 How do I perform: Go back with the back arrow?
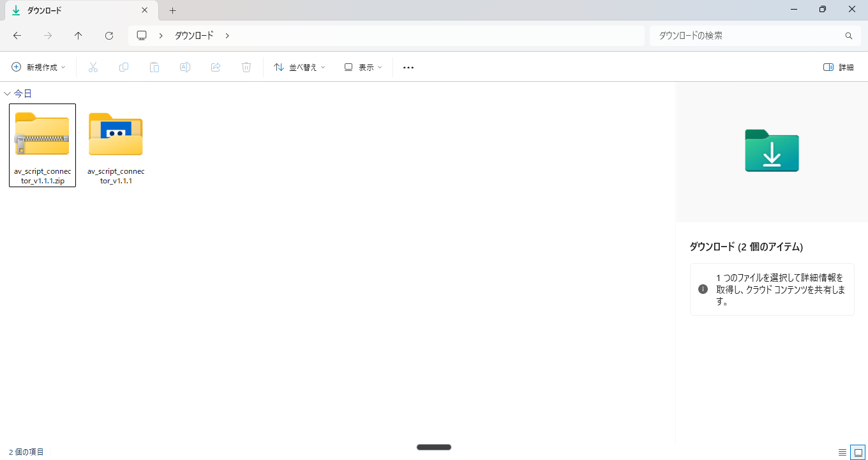[17, 36]
